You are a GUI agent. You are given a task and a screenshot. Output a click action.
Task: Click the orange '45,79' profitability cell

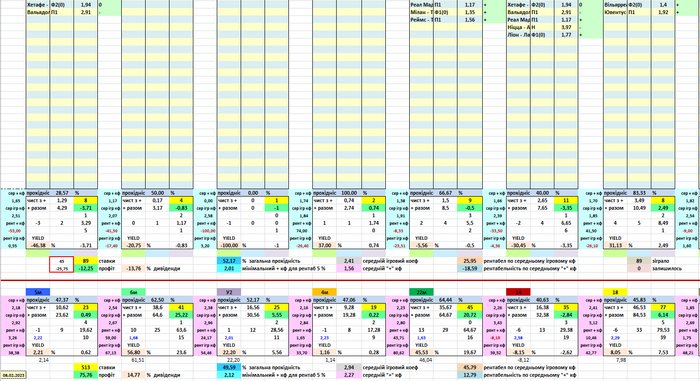coord(470,368)
